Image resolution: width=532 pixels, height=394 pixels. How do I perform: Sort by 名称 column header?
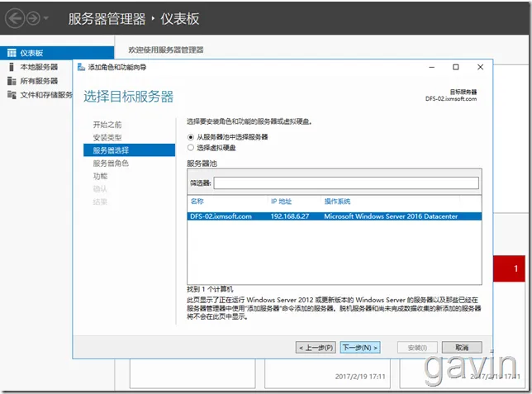click(197, 202)
